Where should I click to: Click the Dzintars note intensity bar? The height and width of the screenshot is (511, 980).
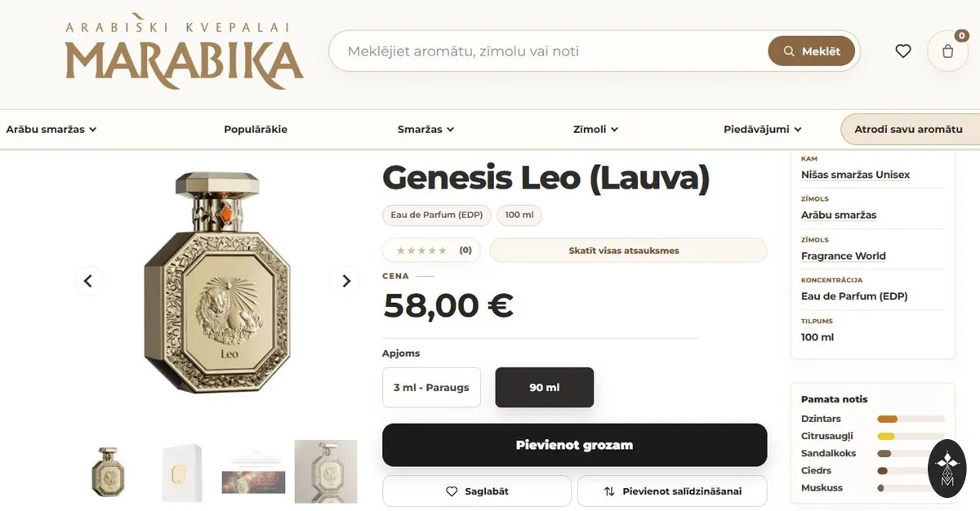click(x=911, y=419)
